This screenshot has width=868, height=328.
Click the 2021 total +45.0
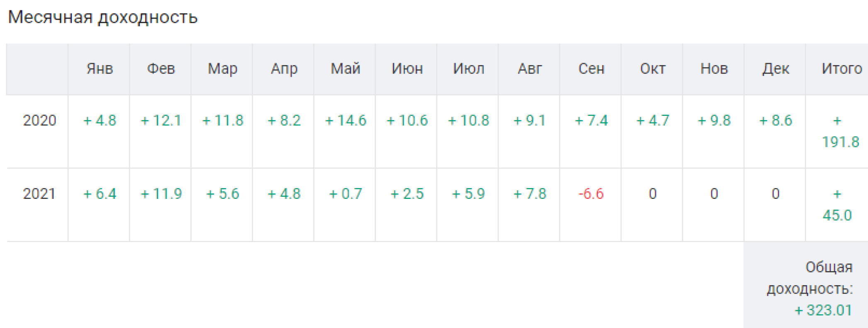[837, 205]
